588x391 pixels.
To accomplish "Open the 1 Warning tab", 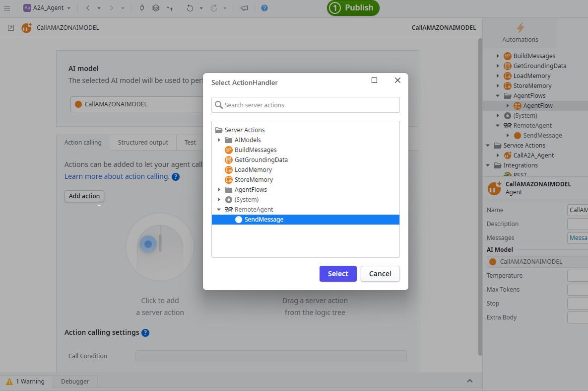I will pyautogui.click(x=26, y=381).
